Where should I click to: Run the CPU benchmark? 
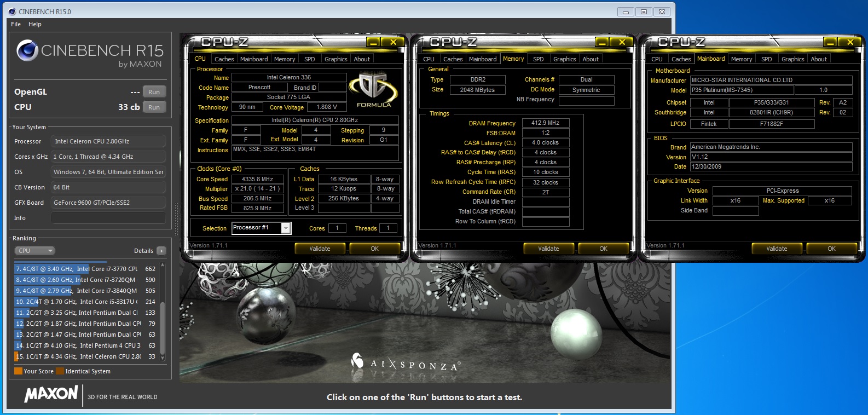154,107
